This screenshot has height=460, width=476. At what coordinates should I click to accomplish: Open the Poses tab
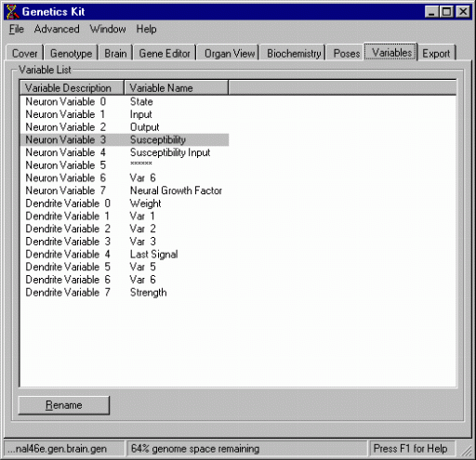[346, 53]
